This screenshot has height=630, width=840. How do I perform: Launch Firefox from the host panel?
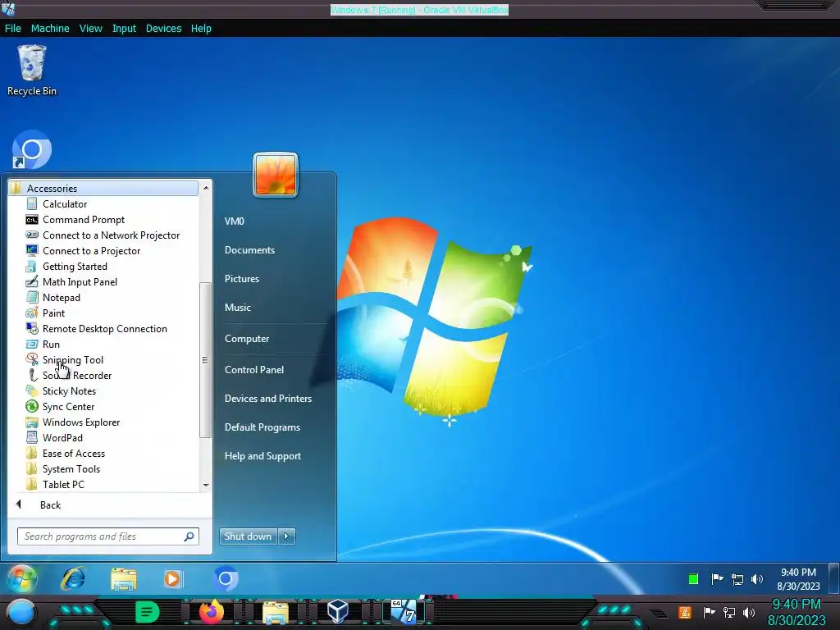211,611
